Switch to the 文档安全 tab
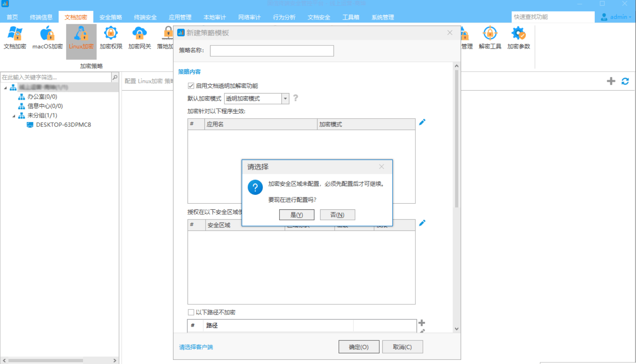The image size is (636, 364). (x=319, y=17)
